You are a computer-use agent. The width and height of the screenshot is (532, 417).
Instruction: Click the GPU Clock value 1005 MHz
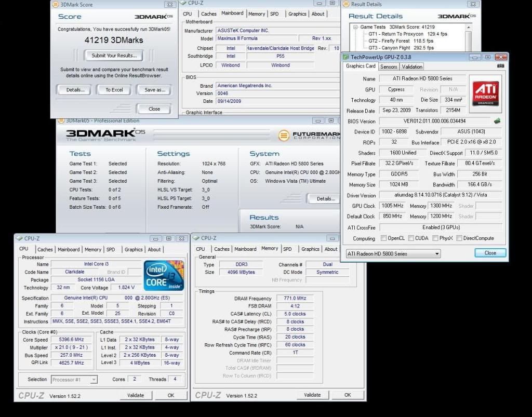click(392, 206)
